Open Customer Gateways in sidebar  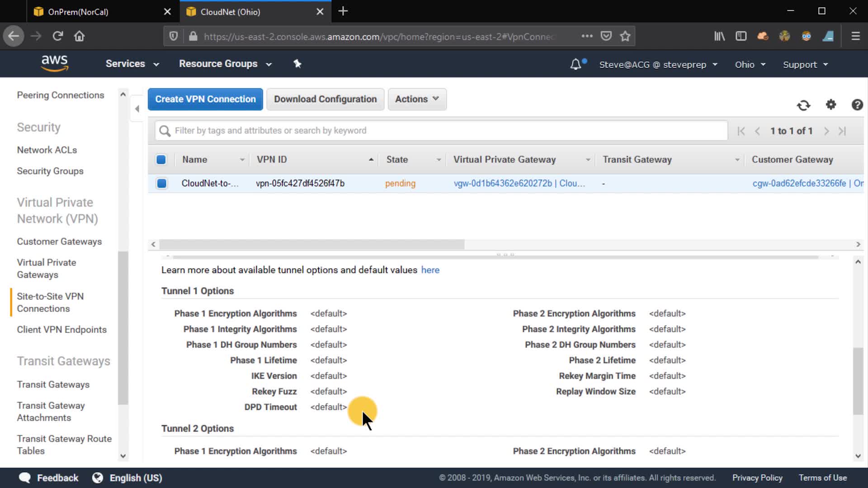(x=59, y=242)
